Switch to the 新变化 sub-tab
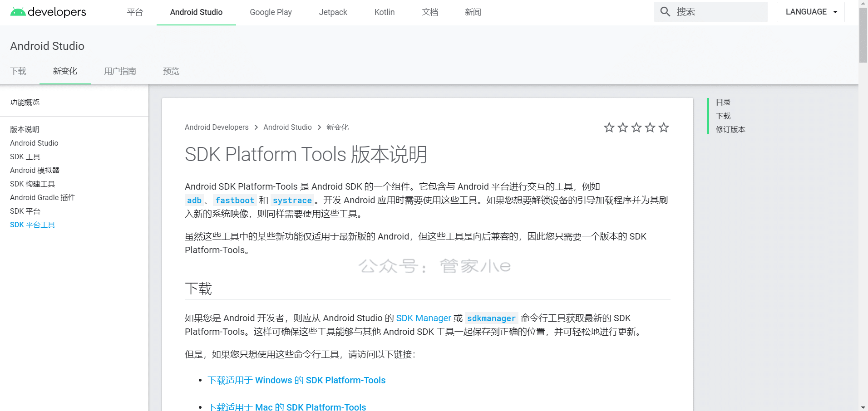The height and width of the screenshot is (411, 868). tap(65, 71)
